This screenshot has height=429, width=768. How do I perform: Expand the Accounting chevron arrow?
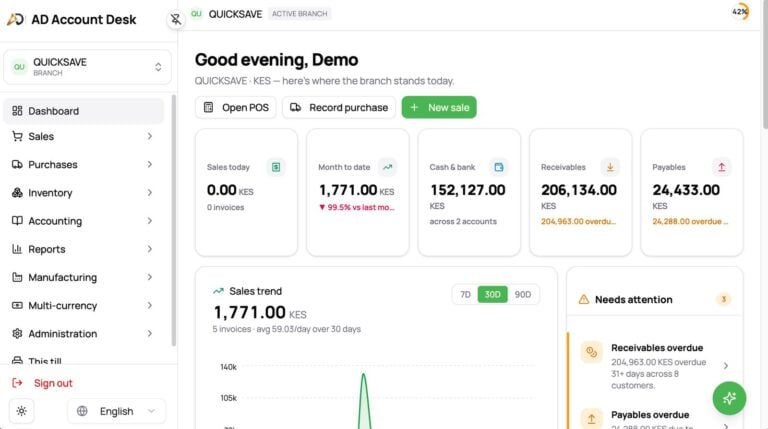(x=150, y=221)
